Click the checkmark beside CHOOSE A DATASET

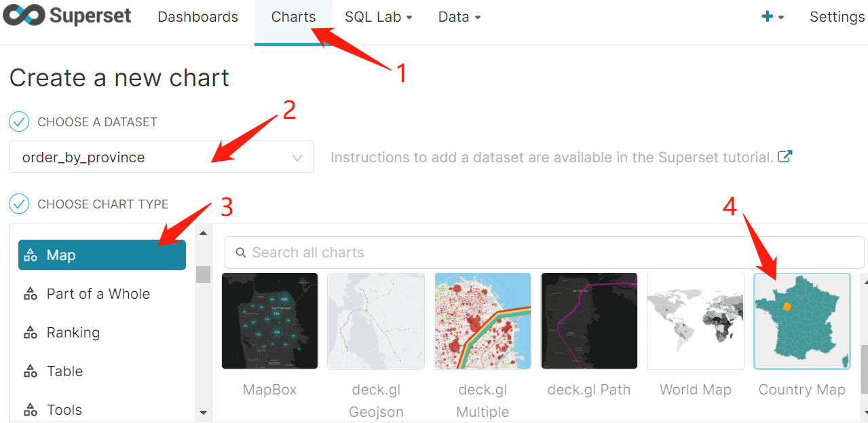point(18,121)
